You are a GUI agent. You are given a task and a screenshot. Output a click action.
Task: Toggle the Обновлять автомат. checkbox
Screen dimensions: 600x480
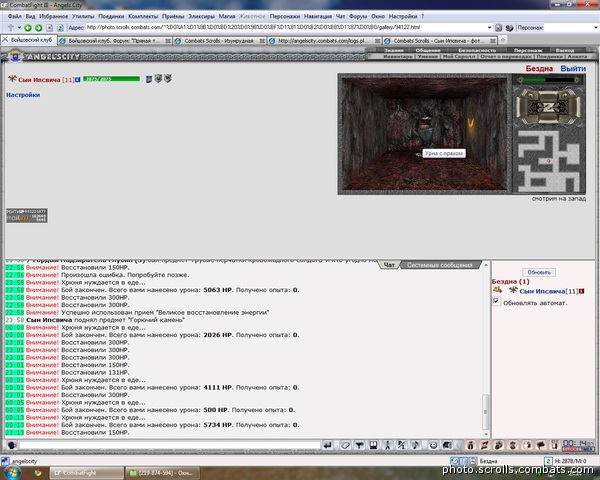click(496, 302)
